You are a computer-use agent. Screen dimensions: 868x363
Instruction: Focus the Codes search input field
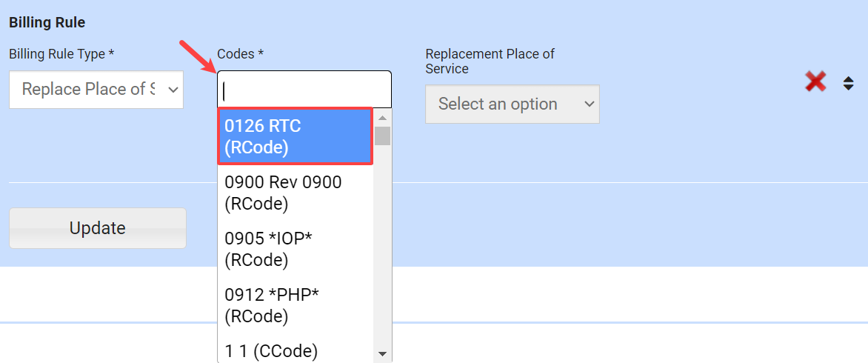coord(304,90)
